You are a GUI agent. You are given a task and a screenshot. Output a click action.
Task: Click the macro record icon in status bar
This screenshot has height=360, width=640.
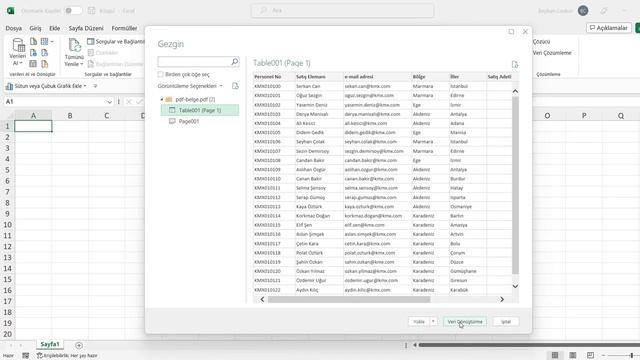25,356
